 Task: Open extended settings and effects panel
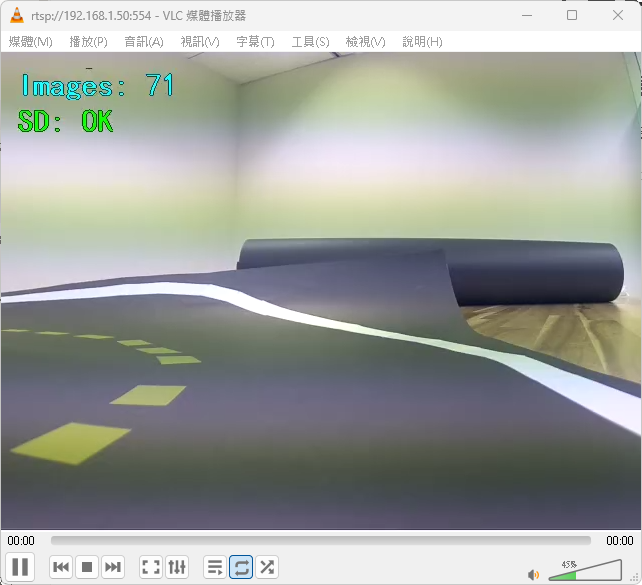(177, 567)
